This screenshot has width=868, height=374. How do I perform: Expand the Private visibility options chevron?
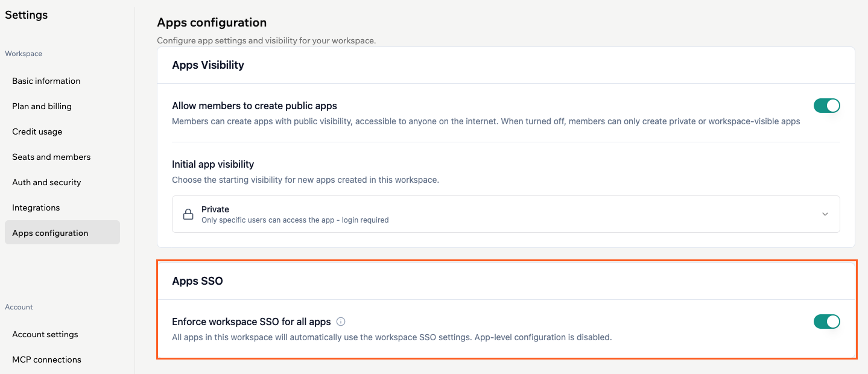825,214
